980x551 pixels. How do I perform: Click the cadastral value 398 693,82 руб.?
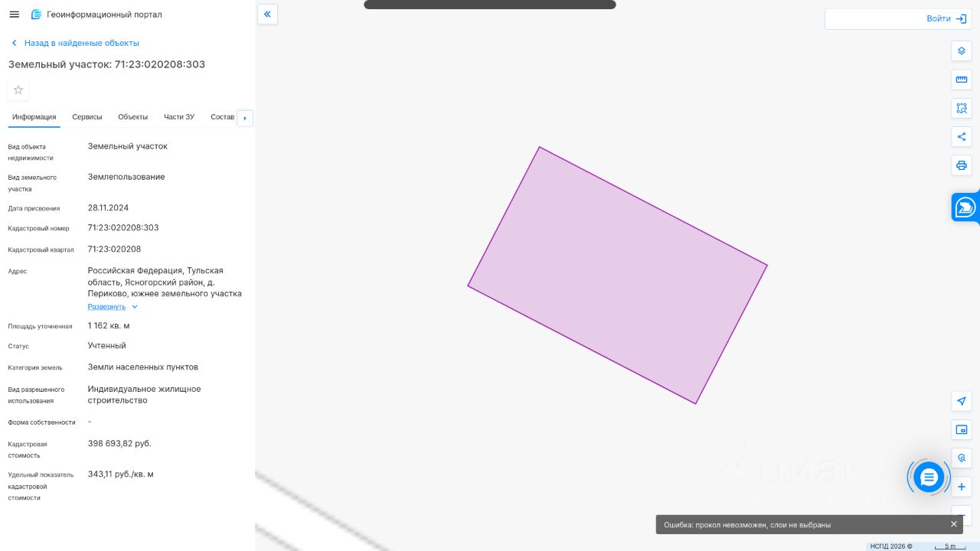coord(119,444)
